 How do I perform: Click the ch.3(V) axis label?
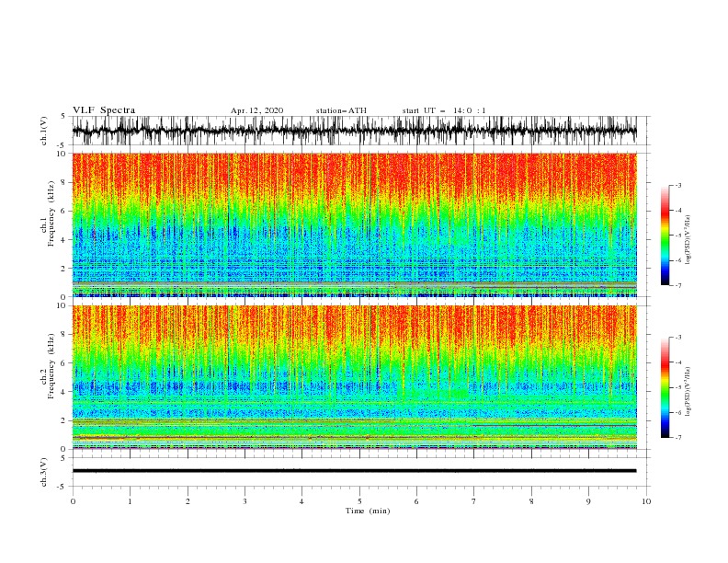[x=44, y=472]
